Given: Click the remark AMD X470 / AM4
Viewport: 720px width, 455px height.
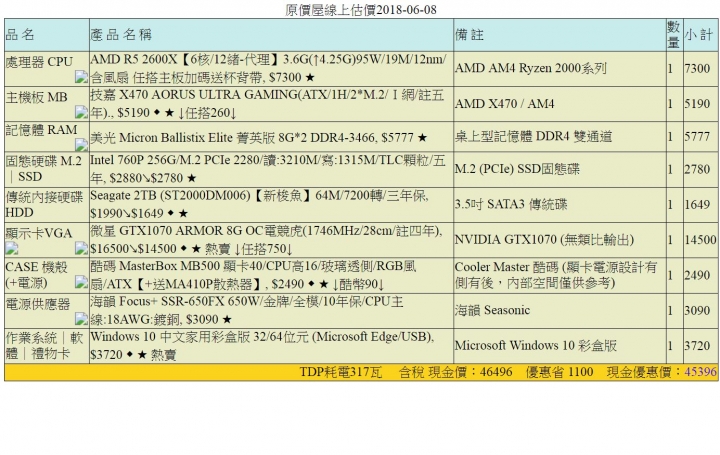Looking at the screenshot, I should click(504, 103).
